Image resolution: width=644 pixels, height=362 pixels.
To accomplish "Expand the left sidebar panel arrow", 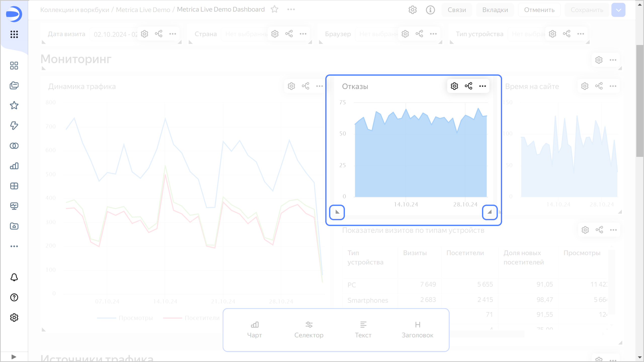I will pos(14,357).
